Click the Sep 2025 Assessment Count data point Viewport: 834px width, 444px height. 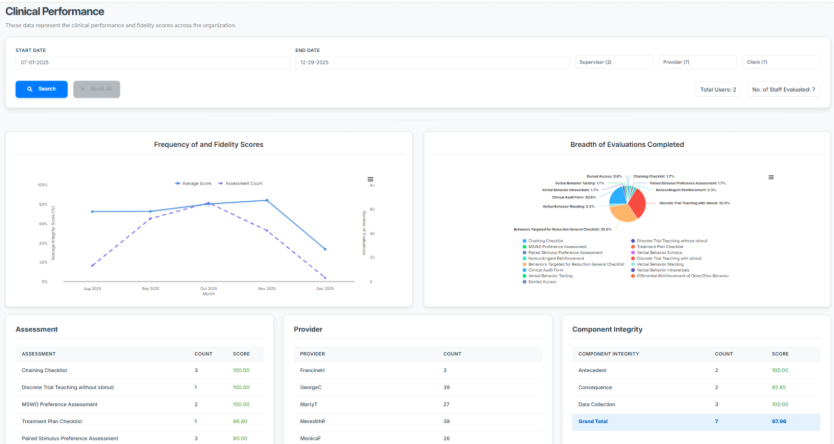(x=151, y=219)
